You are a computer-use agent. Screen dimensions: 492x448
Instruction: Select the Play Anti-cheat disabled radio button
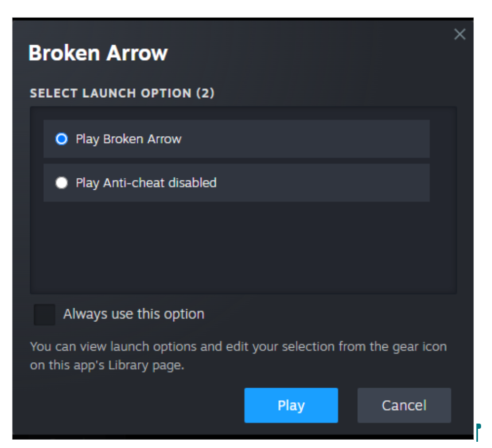(61, 183)
